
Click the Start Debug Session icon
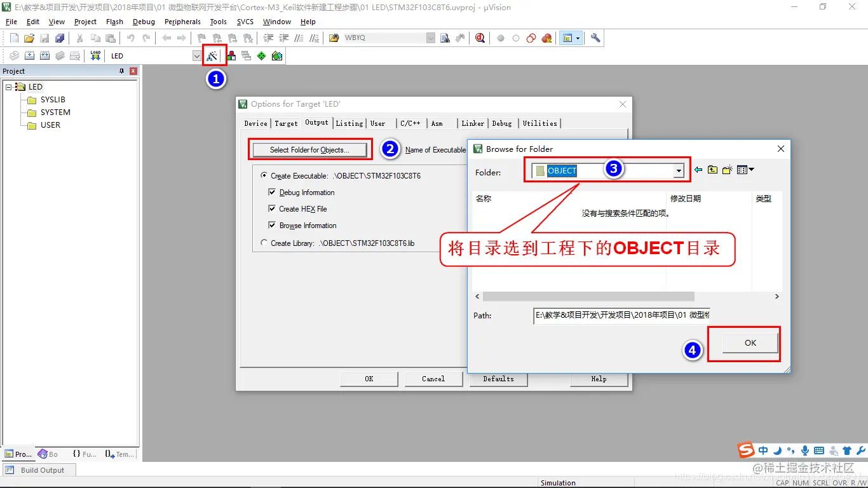[480, 38]
